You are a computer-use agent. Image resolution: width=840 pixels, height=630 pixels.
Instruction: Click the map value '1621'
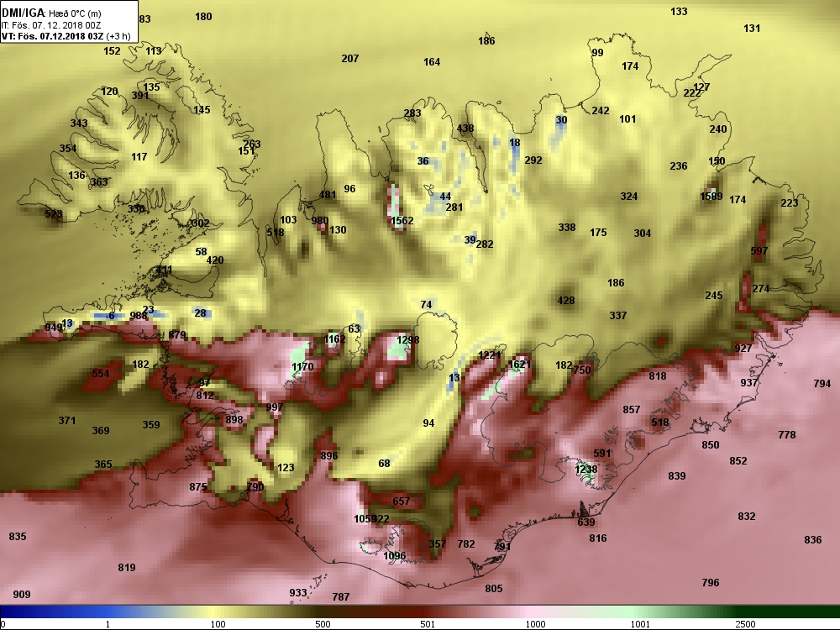tap(519, 365)
